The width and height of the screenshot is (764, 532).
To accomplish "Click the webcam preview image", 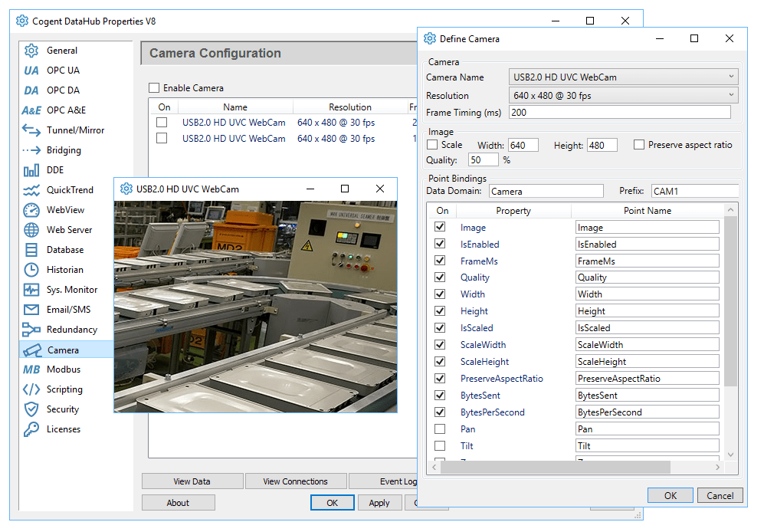I will tap(255, 307).
